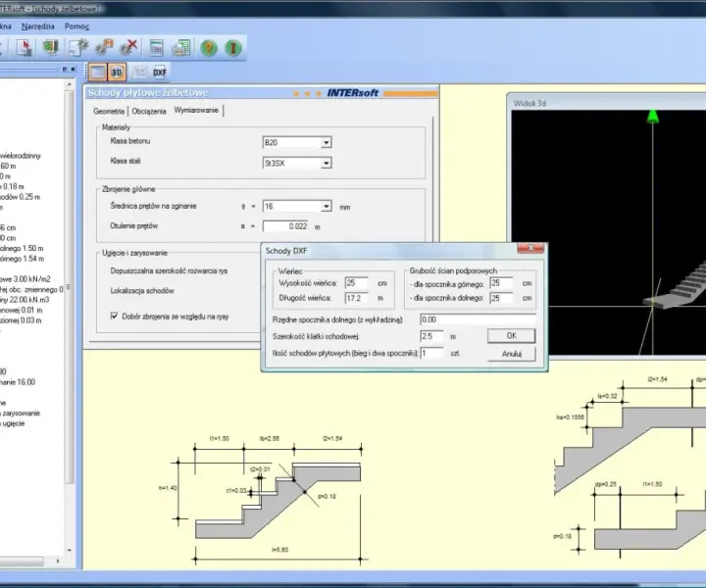Screen dimensions: 706x588
Task: Click the PDF document export toolbar icon
Action: (x=24, y=48)
